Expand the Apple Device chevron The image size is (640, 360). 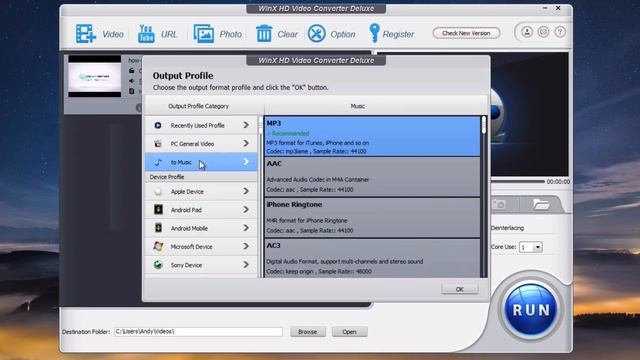click(x=246, y=191)
